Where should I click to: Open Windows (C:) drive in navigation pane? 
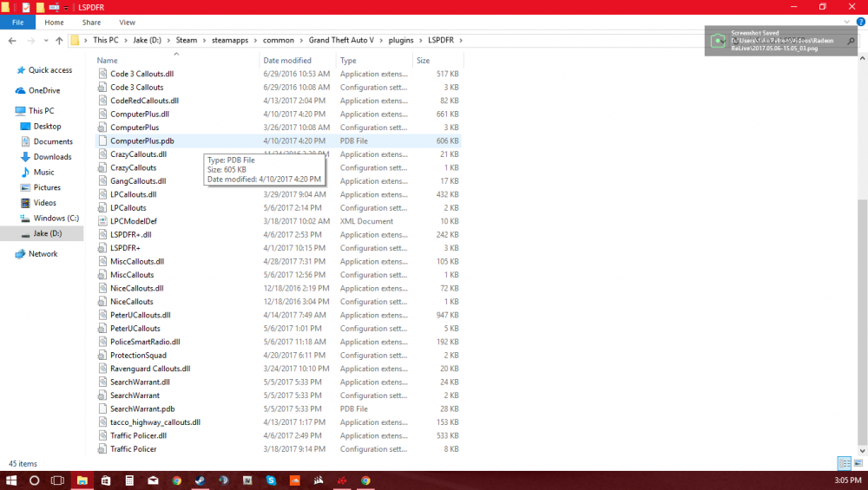[56, 218]
